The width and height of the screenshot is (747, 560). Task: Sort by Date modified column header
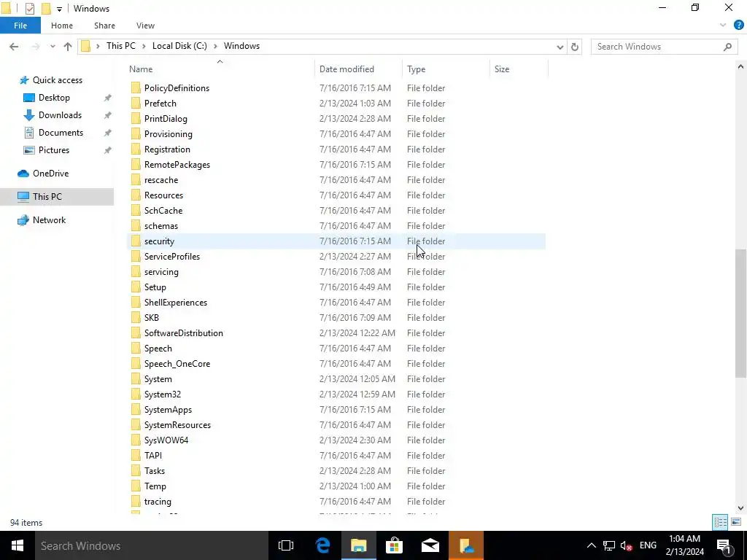tap(357, 69)
